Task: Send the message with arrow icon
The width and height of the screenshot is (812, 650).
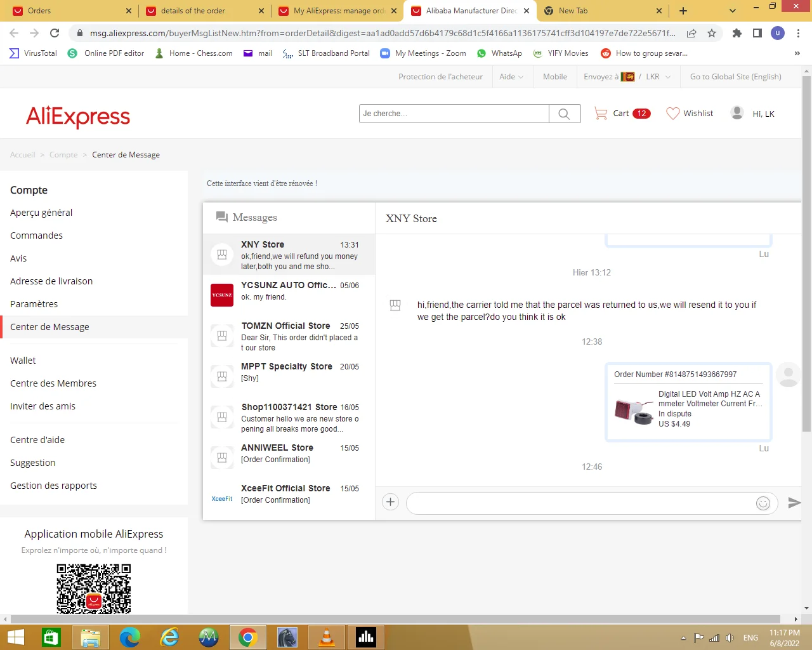Action: point(794,503)
